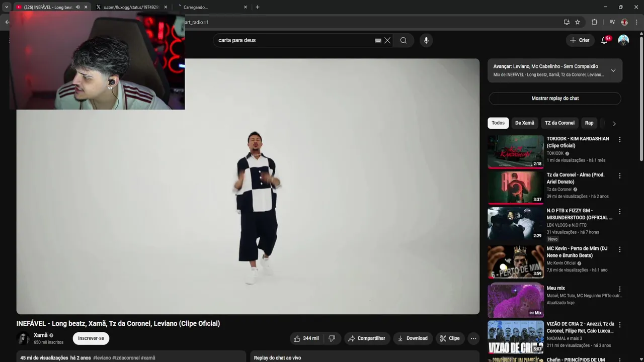Screen dimensions: 644x362
Task: Close the INEFÁVEL YouTube browser tab
Action: pos(86,7)
